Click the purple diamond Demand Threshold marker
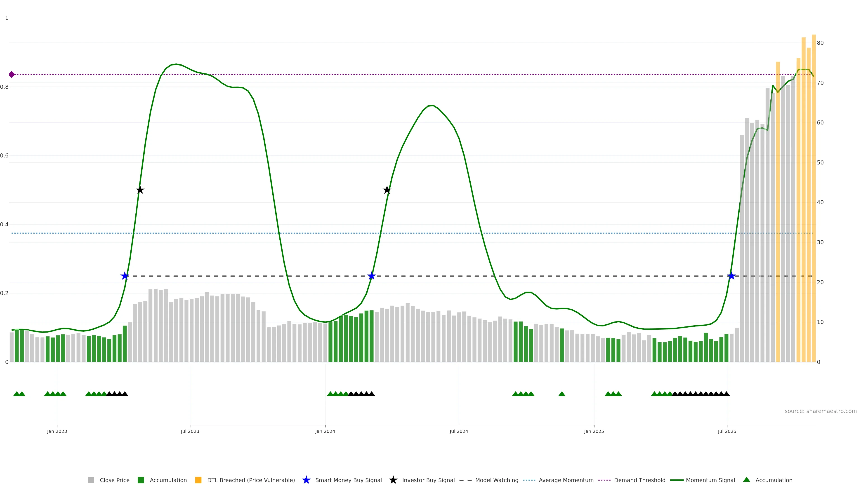The image size is (868, 488). [12, 74]
